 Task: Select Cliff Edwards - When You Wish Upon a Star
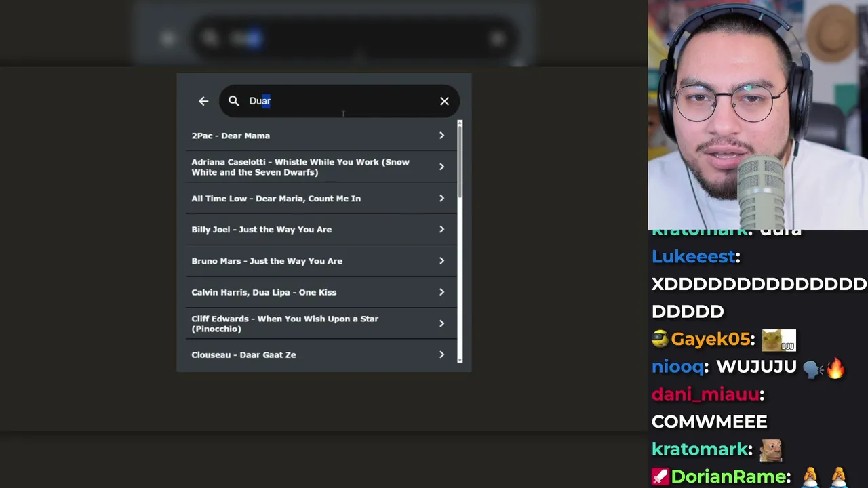[321, 323]
